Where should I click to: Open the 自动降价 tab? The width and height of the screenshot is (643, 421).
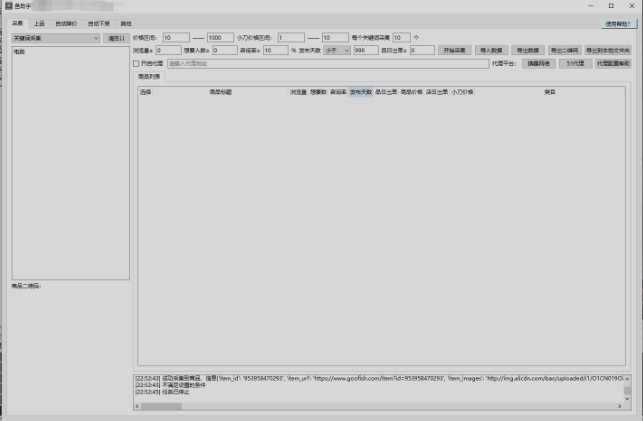click(x=66, y=22)
